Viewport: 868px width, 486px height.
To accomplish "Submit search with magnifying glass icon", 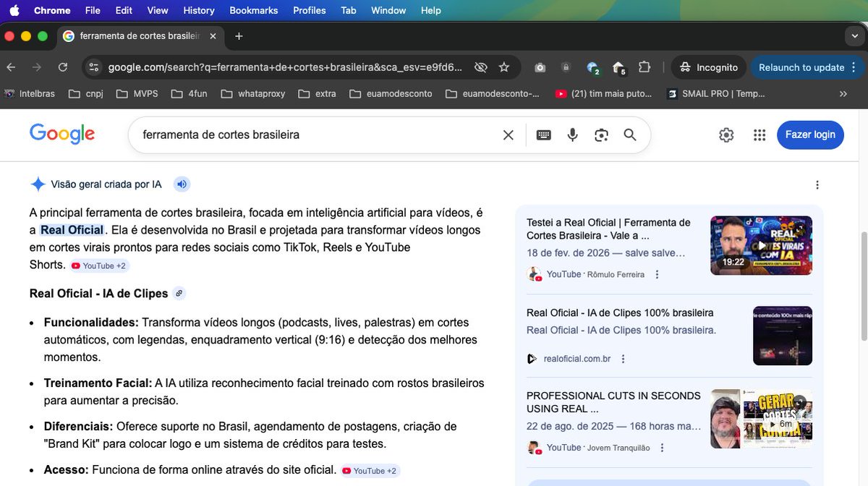I will click(x=630, y=135).
